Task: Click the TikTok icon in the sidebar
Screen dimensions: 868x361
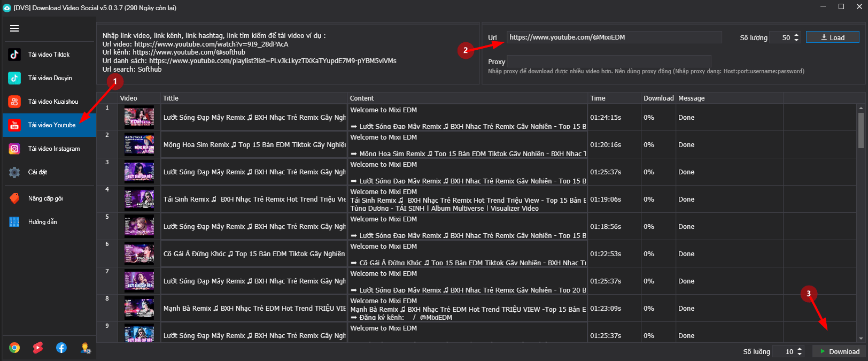Action: 14,55
